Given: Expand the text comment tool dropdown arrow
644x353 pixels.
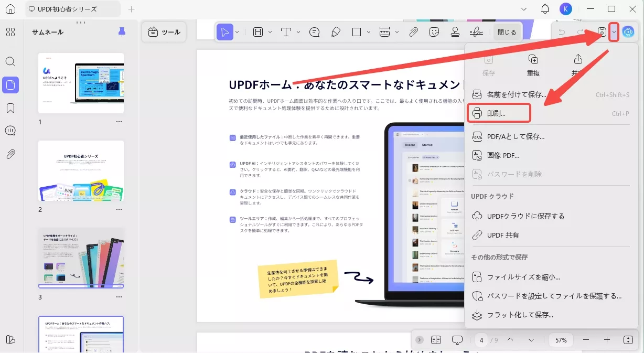Looking at the screenshot, I should coord(298,32).
